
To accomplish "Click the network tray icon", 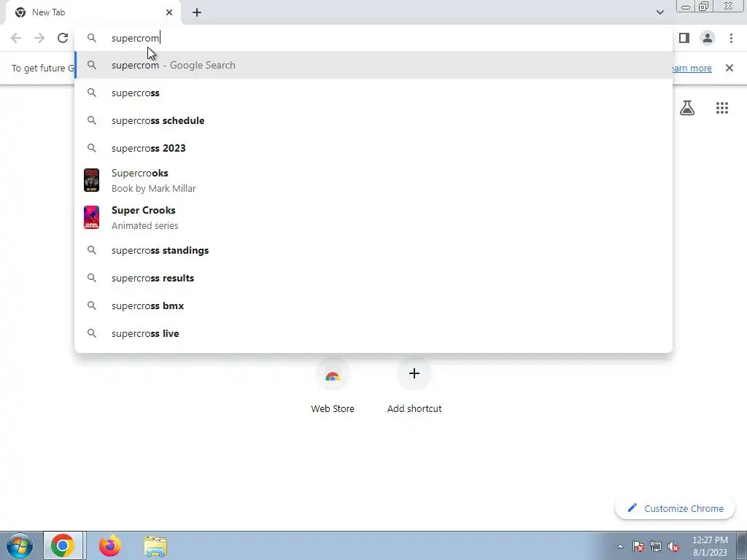I will [656, 546].
